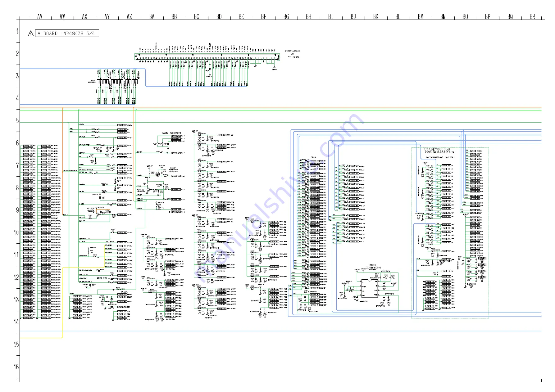Click column header BH
This screenshot has width=555, height=392.
tap(308, 17)
